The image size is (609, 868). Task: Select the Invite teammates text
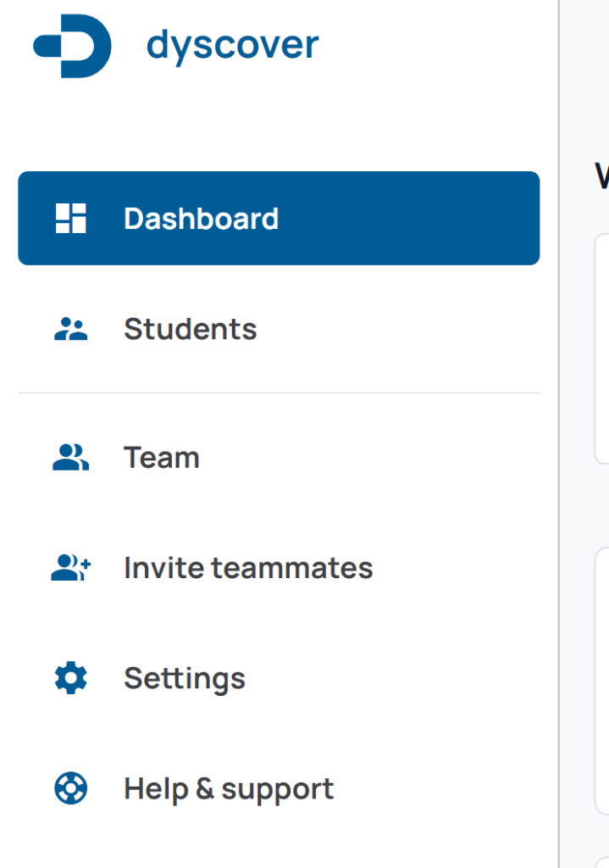point(248,568)
